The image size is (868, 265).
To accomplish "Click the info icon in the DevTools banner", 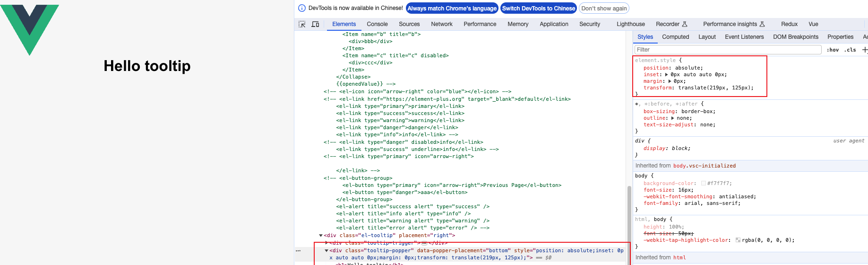I will click(x=302, y=8).
